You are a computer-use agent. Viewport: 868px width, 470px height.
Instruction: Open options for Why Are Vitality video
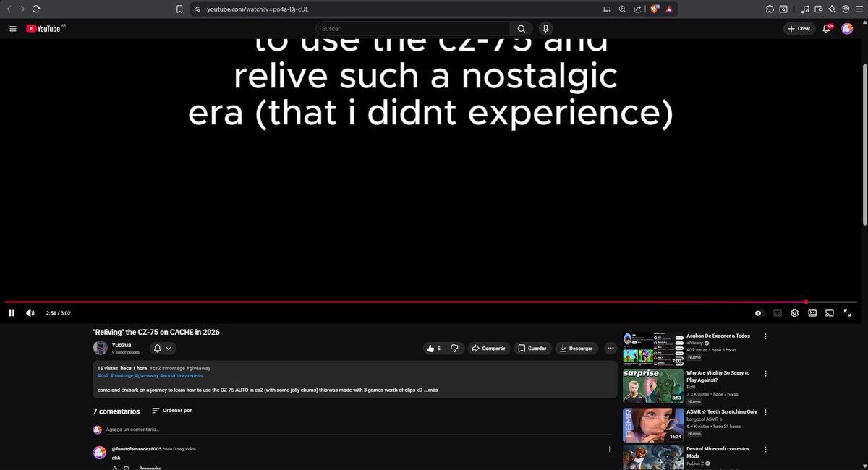click(765, 374)
